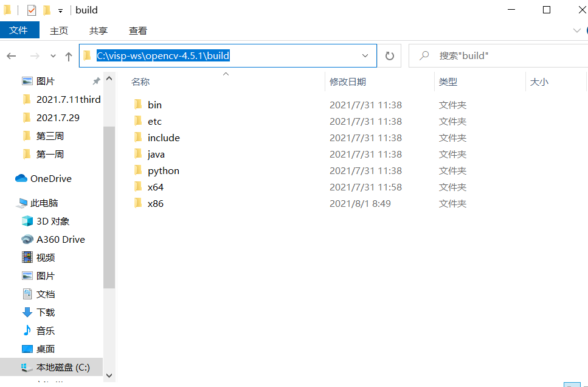Open the python folder

tap(162, 170)
